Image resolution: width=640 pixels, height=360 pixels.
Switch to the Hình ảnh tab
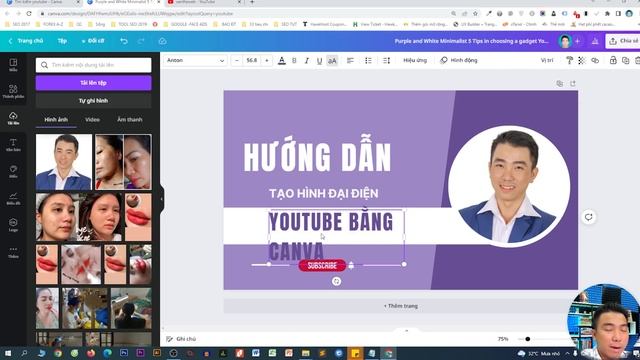click(x=56, y=120)
